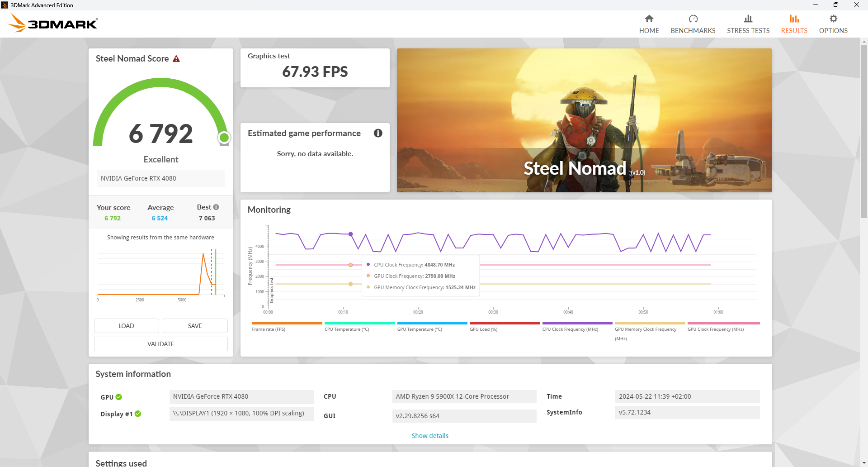Open the Home tab icon
The width and height of the screenshot is (868, 467).
(x=649, y=19)
